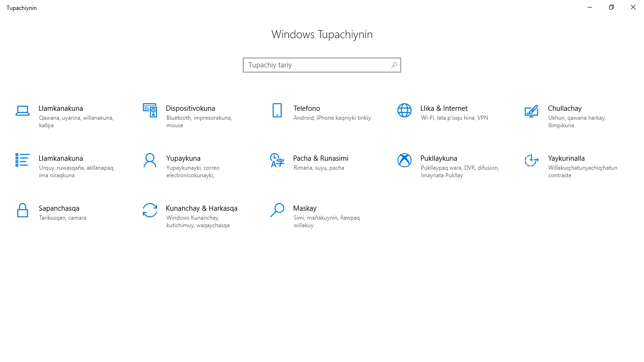This screenshot has height=362, width=644.
Task: Open the Yupaykuna accounts title
Action: coord(183,158)
